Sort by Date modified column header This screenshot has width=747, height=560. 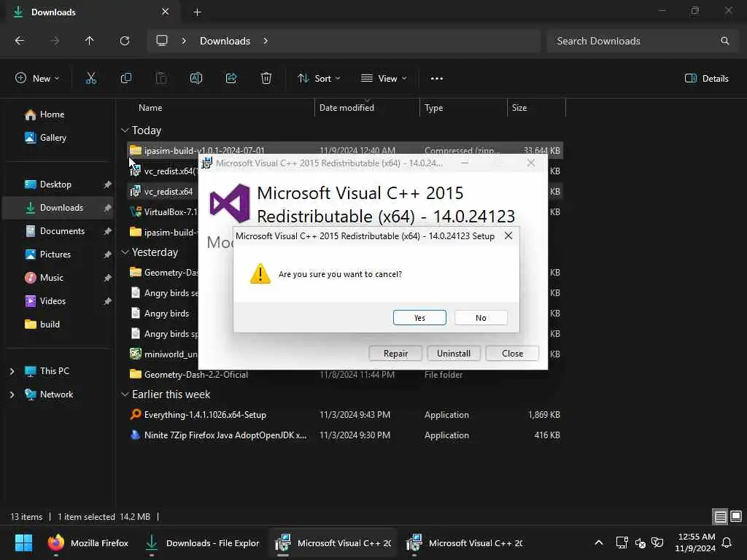[367, 108]
